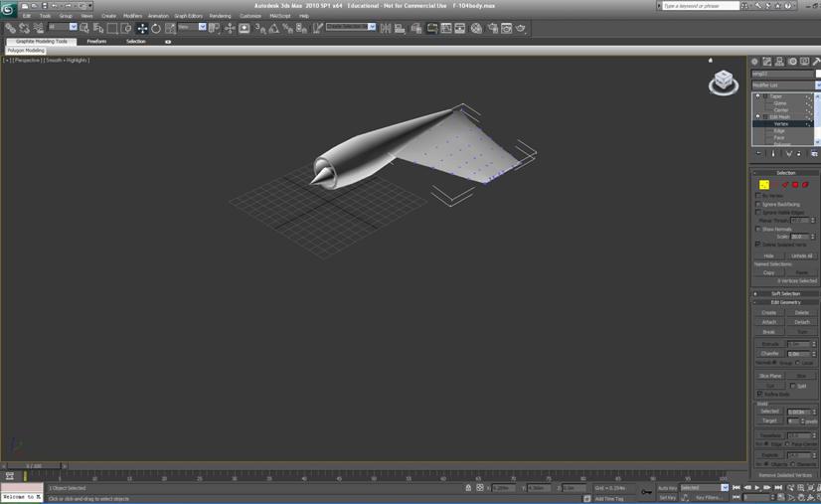Open Select by Name dialog
The width and height of the screenshot is (821, 504).
pos(98,28)
